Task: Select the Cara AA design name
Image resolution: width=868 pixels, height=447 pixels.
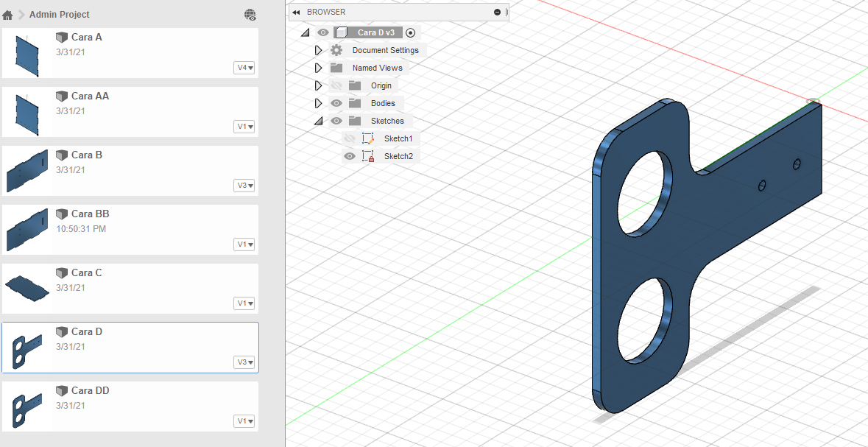Action: (x=91, y=96)
